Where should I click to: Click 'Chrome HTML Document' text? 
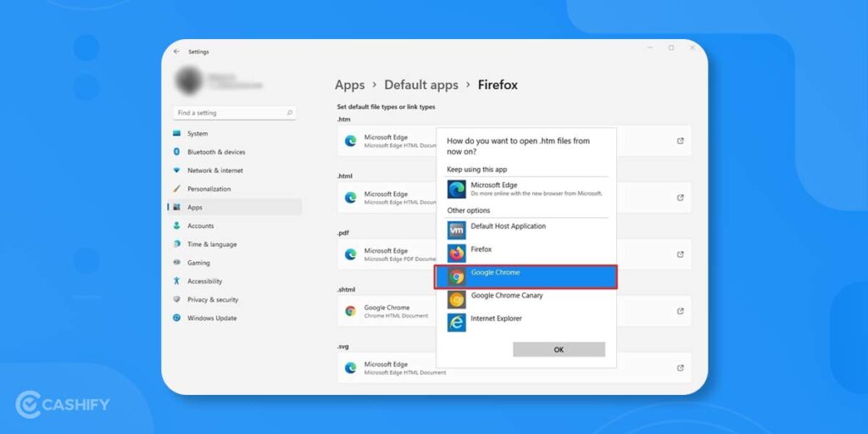396,315
